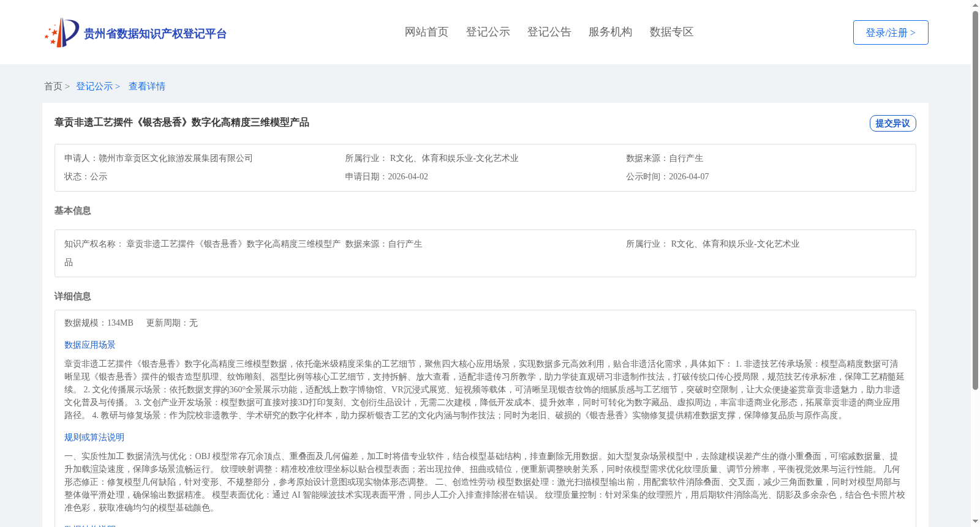Click 数据规模：134MB text
This screenshot has width=980, height=527.
(x=99, y=323)
